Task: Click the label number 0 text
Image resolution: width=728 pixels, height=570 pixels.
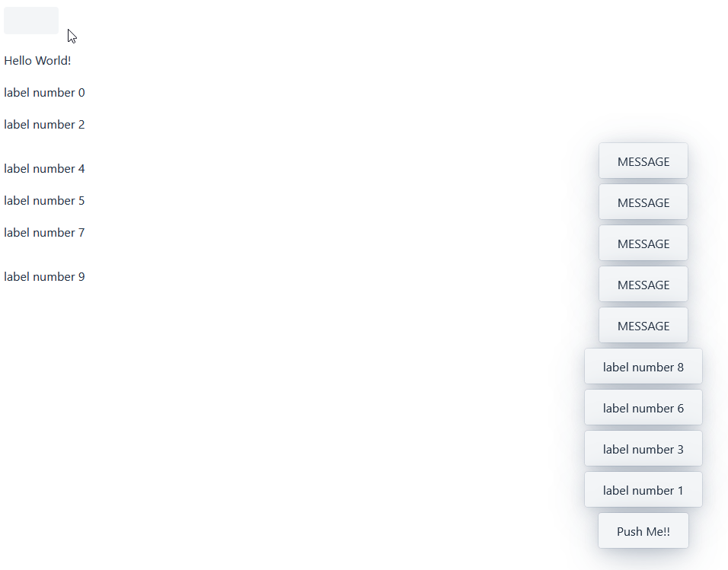Action: [x=44, y=92]
